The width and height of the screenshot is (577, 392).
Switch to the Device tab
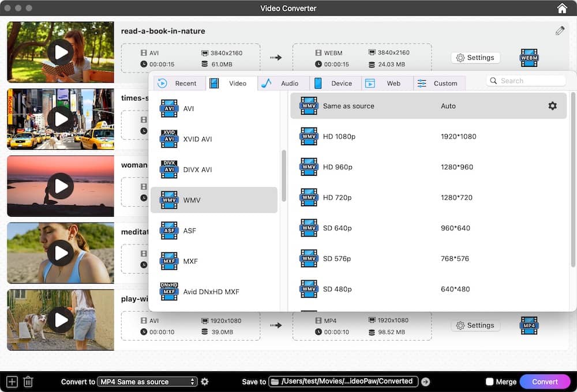335,84
